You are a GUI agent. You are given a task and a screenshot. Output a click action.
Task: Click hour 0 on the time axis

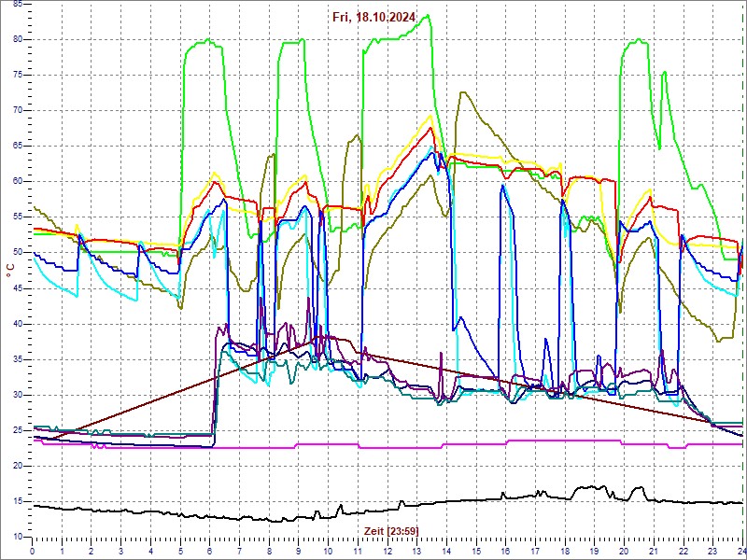[33, 551]
